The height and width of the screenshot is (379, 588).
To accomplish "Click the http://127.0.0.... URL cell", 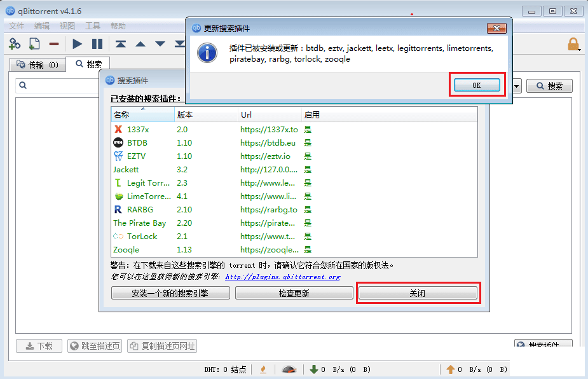I will [269, 170].
